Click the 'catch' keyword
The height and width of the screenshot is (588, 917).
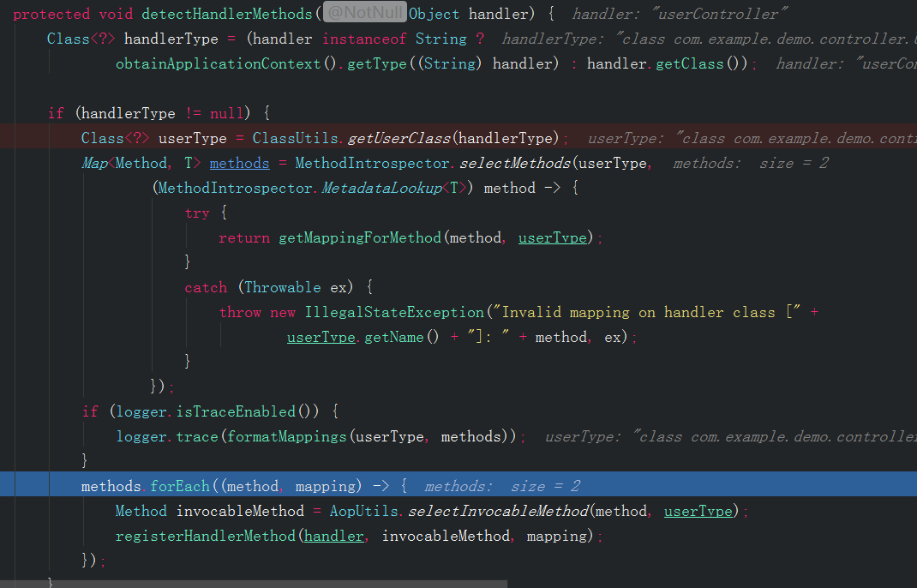(x=206, y=288)
